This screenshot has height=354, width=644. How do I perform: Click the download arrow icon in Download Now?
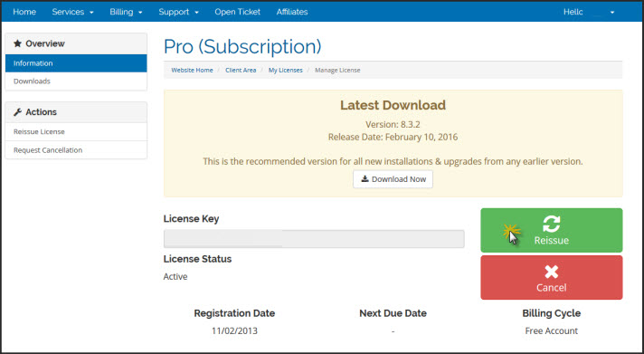[365, 179]
